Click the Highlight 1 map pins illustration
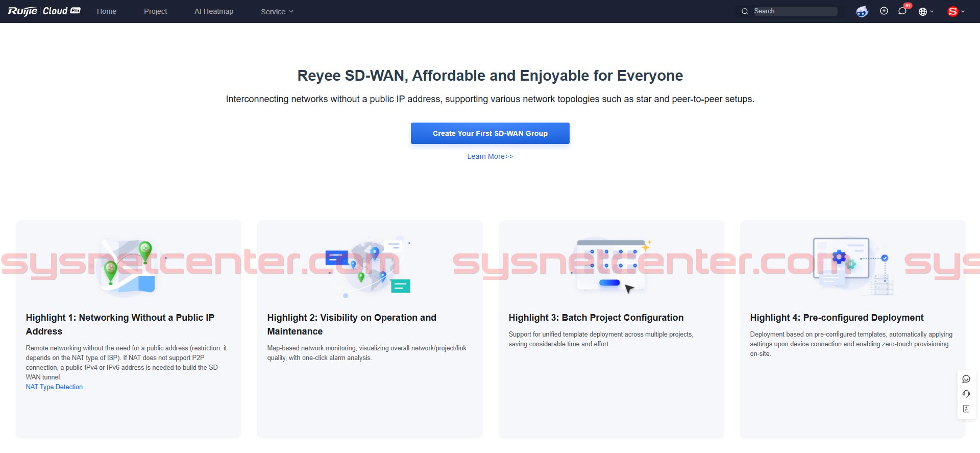 pyautogui.click(x=129, y=267)
